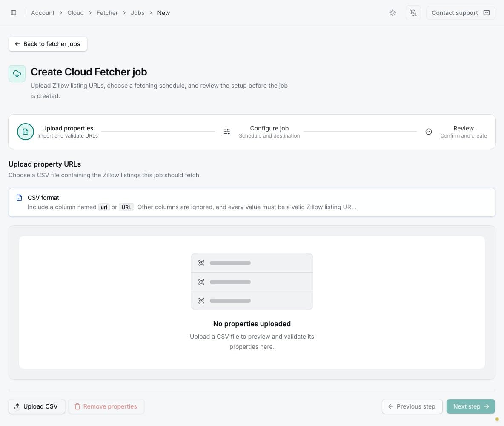Click the 'Create Cloud Fetcher job' title
The height and width of the screenshot is (426, 504).
point(89,72)
